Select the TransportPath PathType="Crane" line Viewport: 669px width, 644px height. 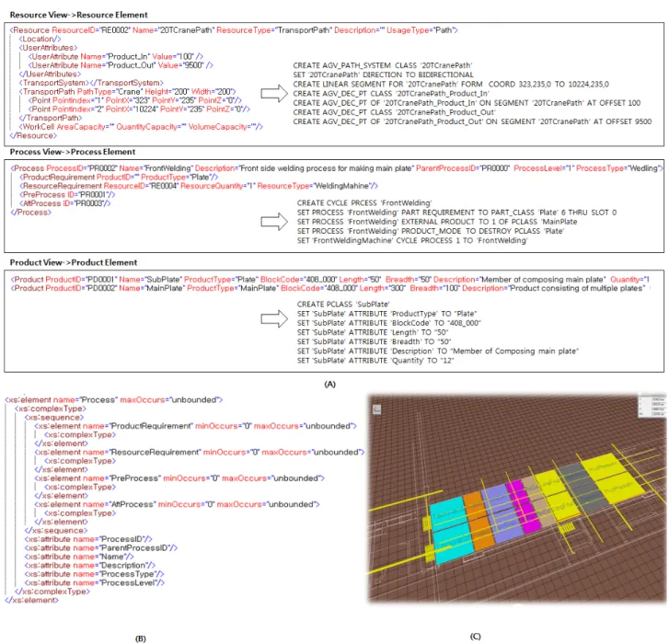pos(127,92)
